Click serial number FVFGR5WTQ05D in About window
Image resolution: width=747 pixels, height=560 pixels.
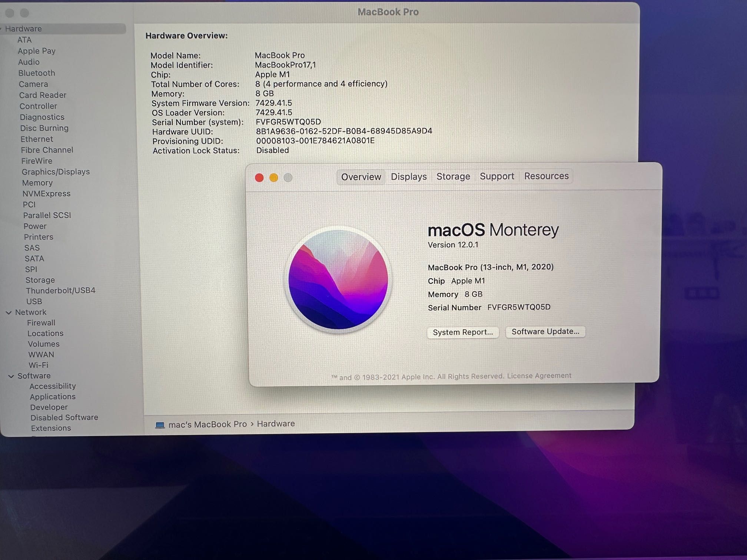(x=519, y=307)
